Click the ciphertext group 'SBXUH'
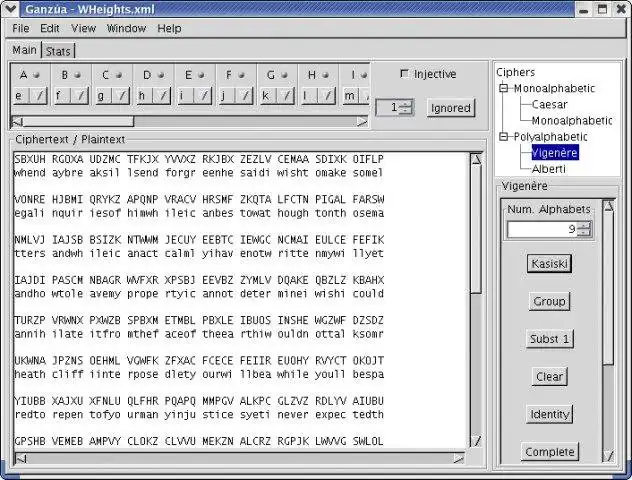The height and width of the screenshot is (480, 632). 29,159
